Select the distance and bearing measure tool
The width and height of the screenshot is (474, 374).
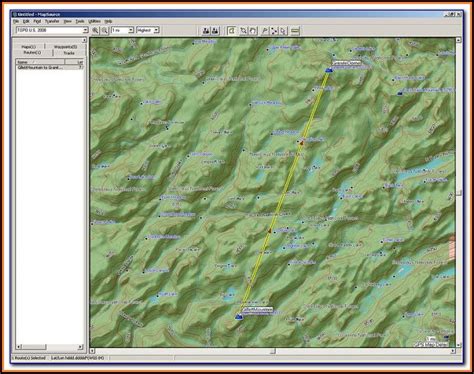click(295, 31)
